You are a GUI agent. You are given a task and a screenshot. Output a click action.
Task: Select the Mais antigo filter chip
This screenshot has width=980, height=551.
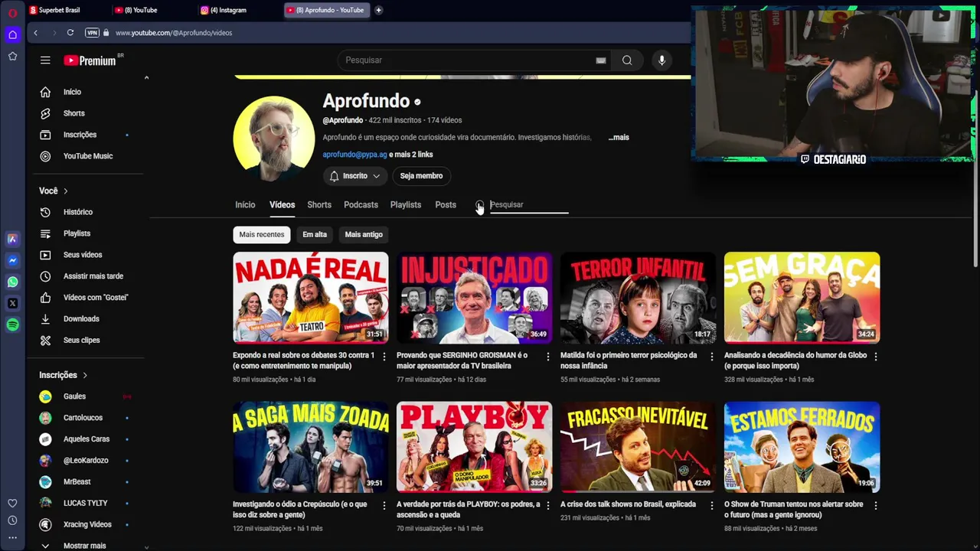[x=364, y=235]
